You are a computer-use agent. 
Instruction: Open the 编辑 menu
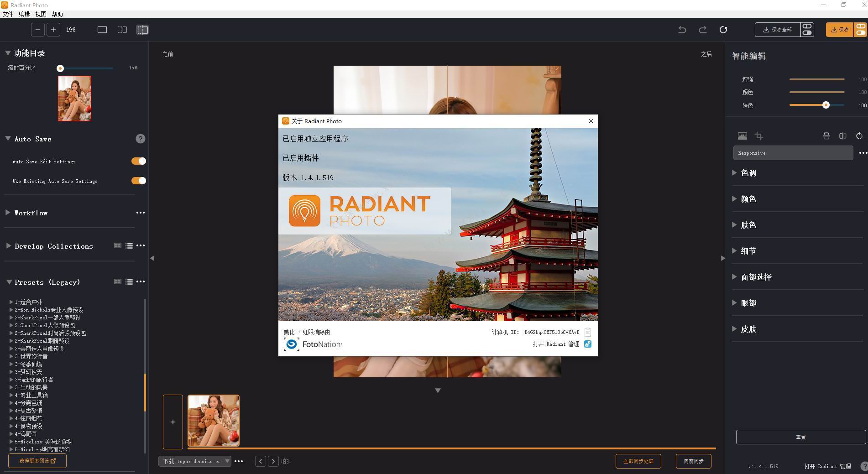pos(24,14)
